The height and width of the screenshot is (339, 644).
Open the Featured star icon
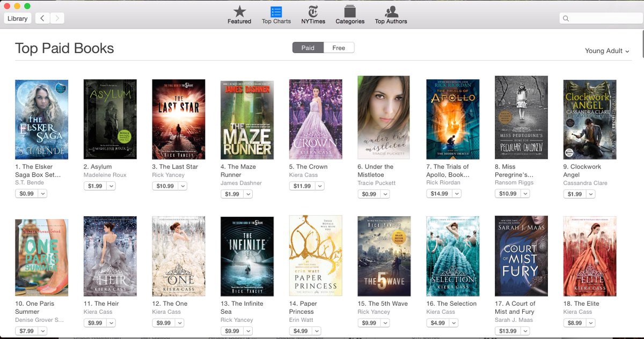coord(239,11)
